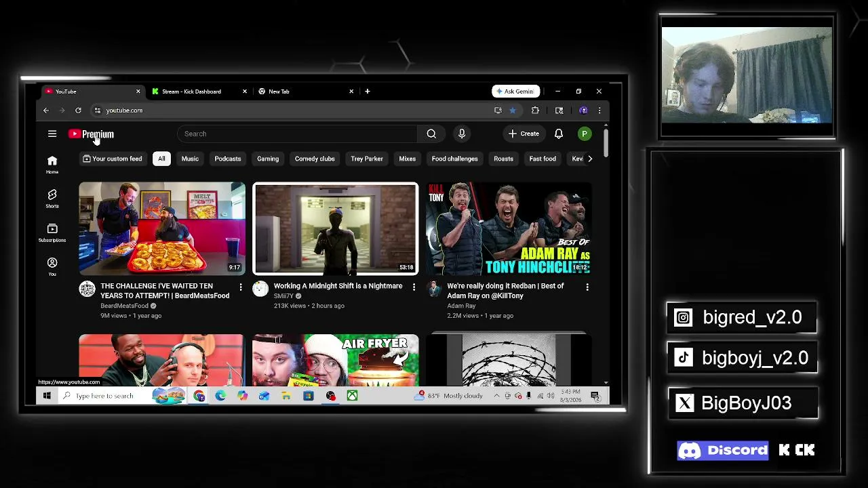Install app icon in address bar
The height and width of the screenshot is (488, 868).
(498, 110)
